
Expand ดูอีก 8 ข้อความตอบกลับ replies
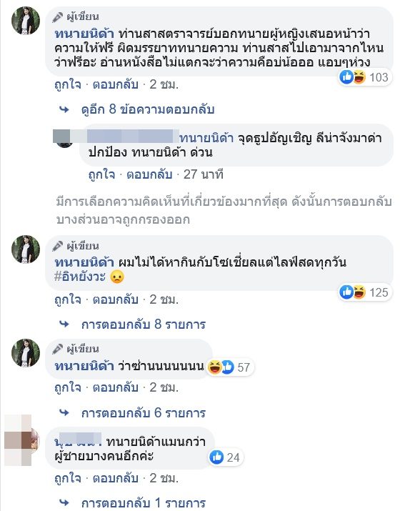tap(148, 109)
